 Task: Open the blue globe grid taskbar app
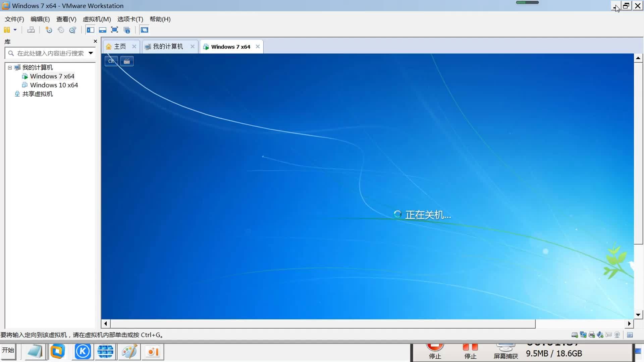click(x=105, y=352)
